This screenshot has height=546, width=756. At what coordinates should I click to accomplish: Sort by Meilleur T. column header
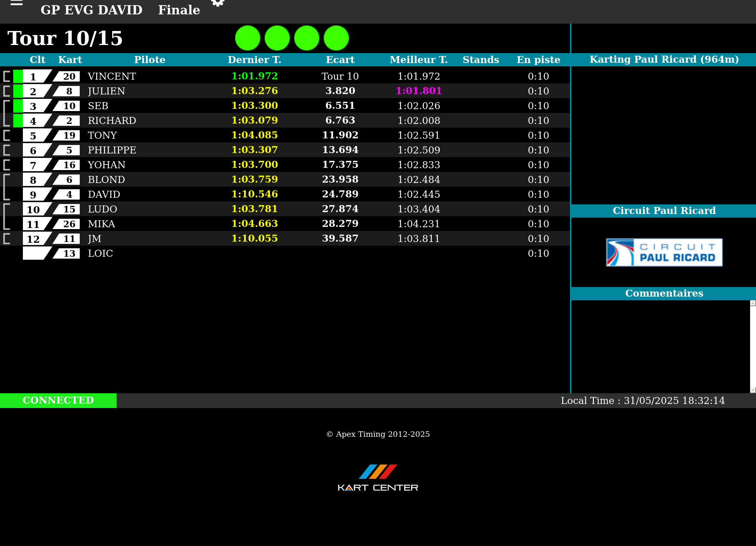(419, 60)
